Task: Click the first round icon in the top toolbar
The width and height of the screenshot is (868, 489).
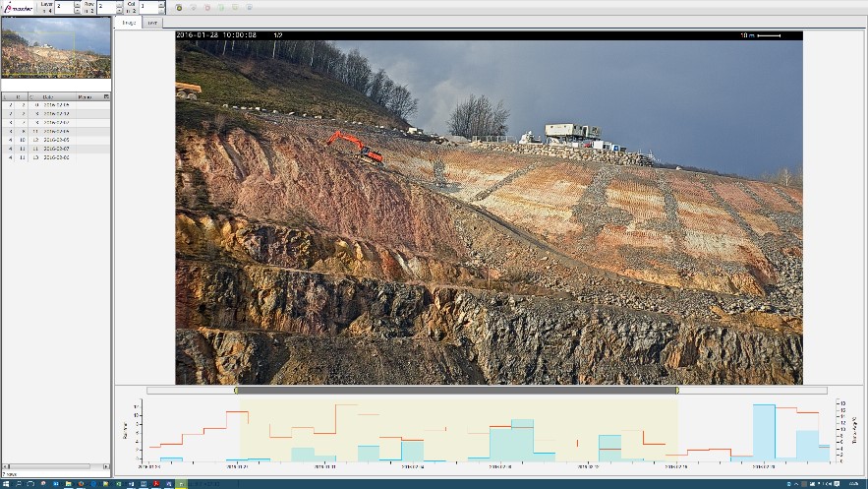Action: click(179, 7)
